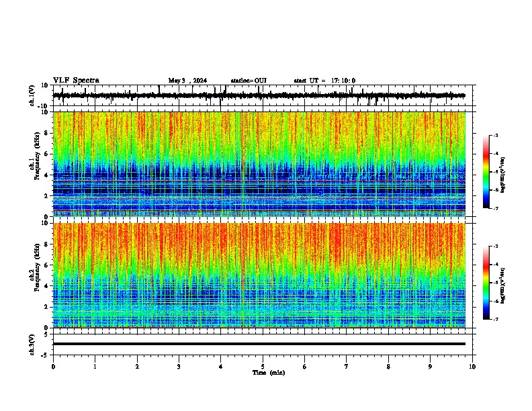Screen dimensions: 532x411
Task: Click the ch.3 flat black trace line
Action: pos(259,344)
